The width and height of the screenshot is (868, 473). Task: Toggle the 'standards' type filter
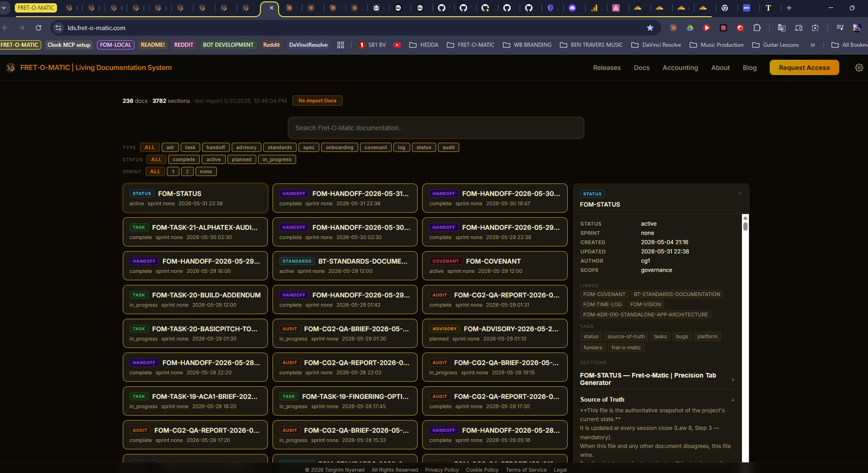[x=280, y=147]
